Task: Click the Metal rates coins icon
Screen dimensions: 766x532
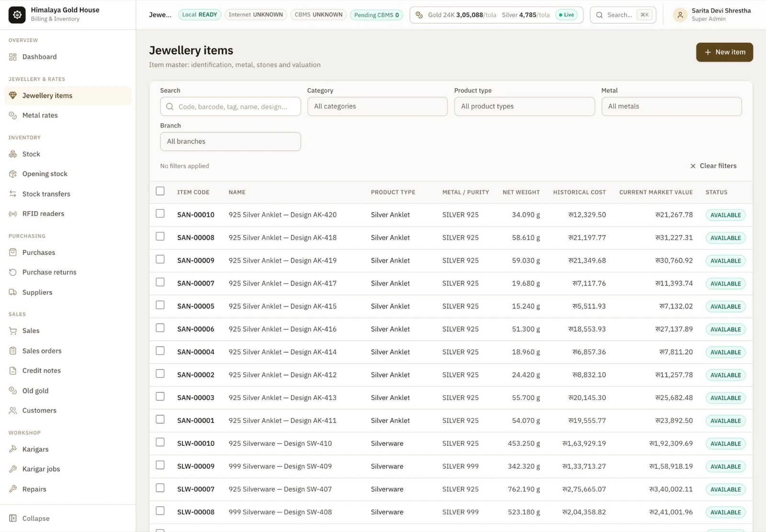Action: (13, 115)
